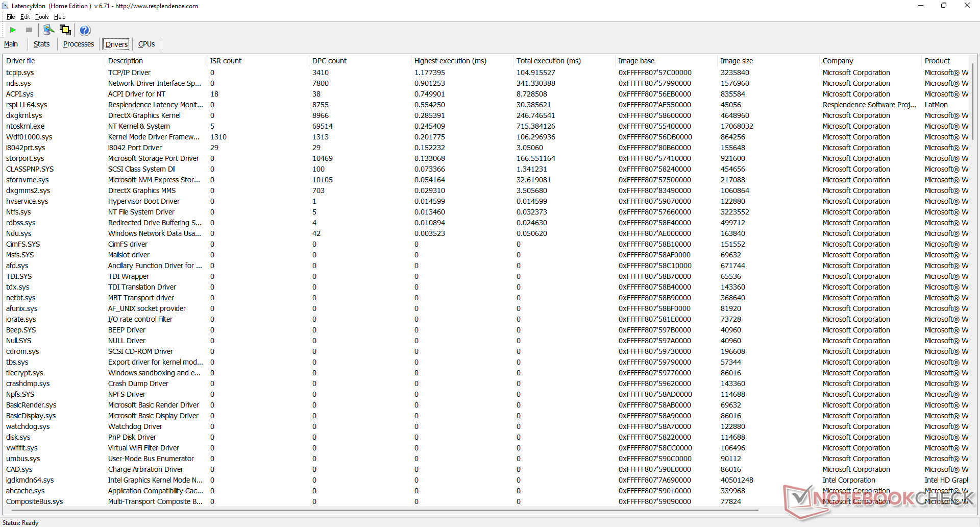Switch to the CPUs tab

146,44
